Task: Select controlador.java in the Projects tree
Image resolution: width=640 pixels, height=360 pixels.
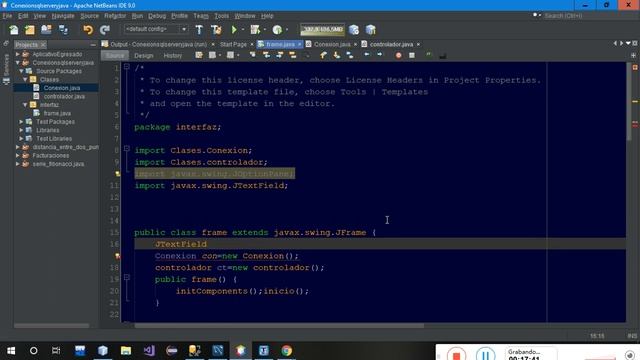Action: click(64, 96)
